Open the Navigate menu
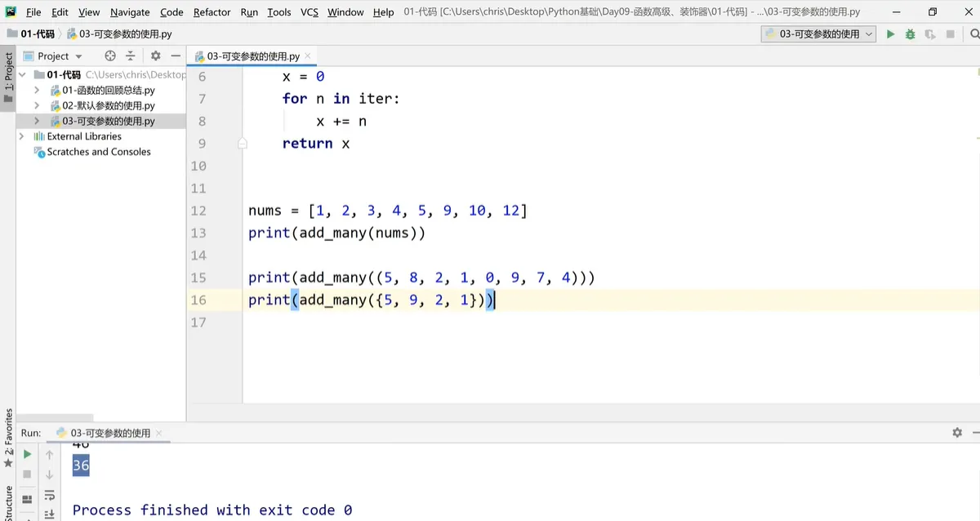The width and height of the screenshot is (980, 521). 131,12
